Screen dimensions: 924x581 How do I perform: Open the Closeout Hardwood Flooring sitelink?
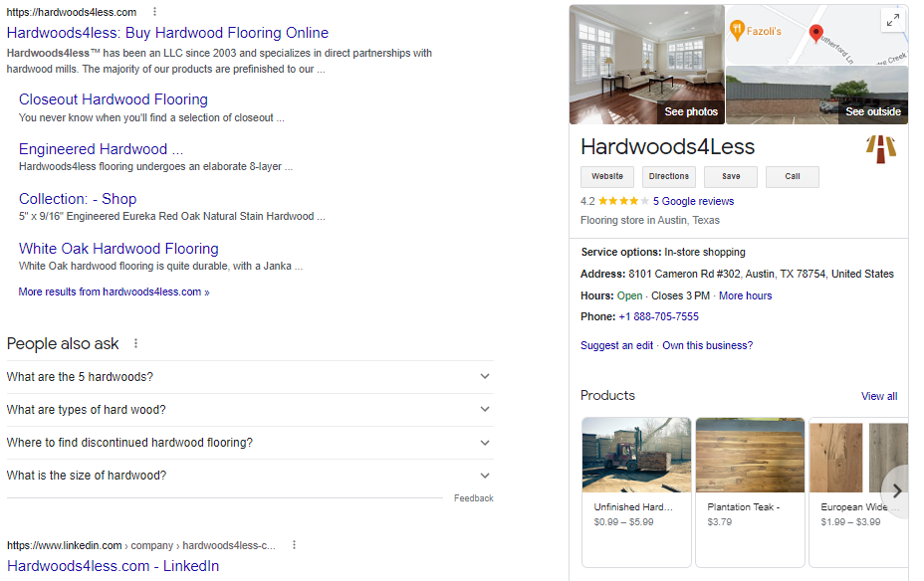tap(114, 99)
